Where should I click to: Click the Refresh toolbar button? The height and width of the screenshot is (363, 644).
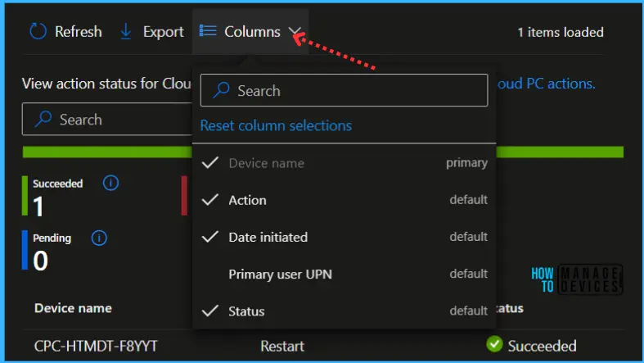(x=65, y=32)
